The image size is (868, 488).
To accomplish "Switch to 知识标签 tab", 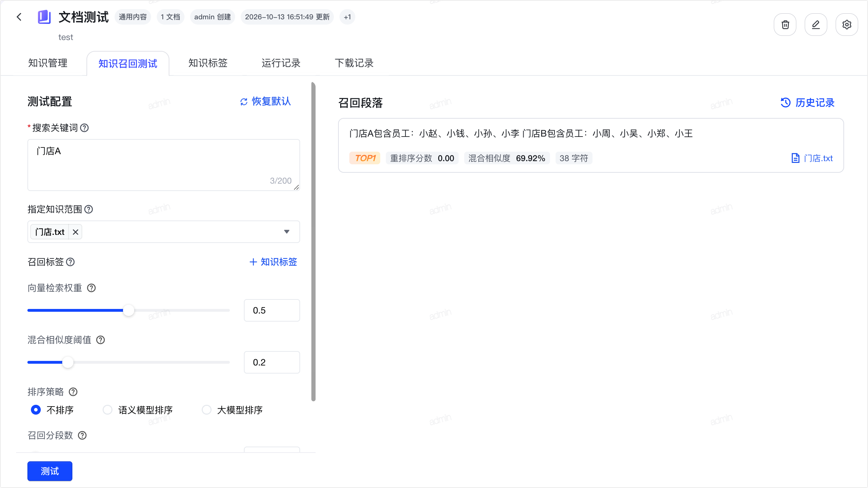I will [x=208, y=63].
